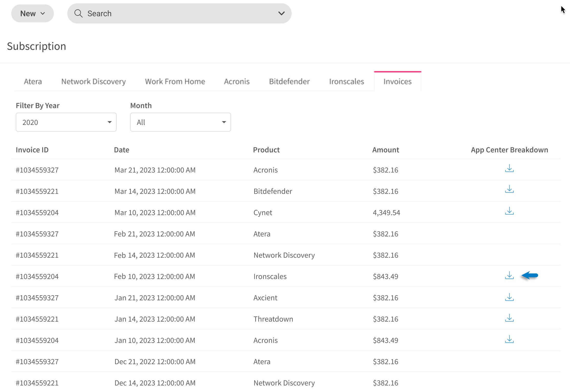Viewport: 570px width, 392px height.
Task: Switch to the Network Discovery tab
Action: 93,81
